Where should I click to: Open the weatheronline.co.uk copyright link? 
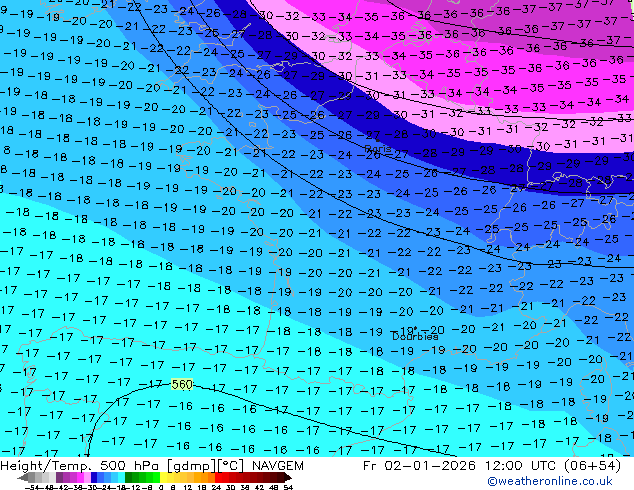[550, 481]
